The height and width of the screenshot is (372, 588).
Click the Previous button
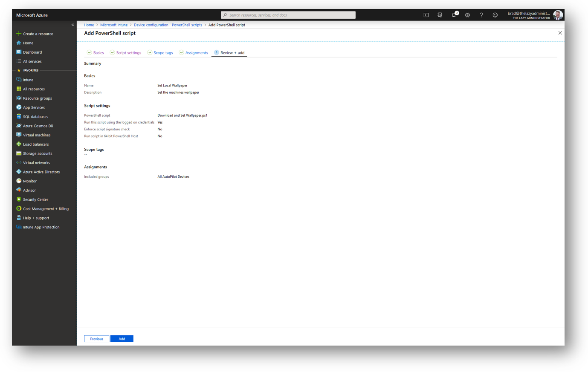[96, 339]
